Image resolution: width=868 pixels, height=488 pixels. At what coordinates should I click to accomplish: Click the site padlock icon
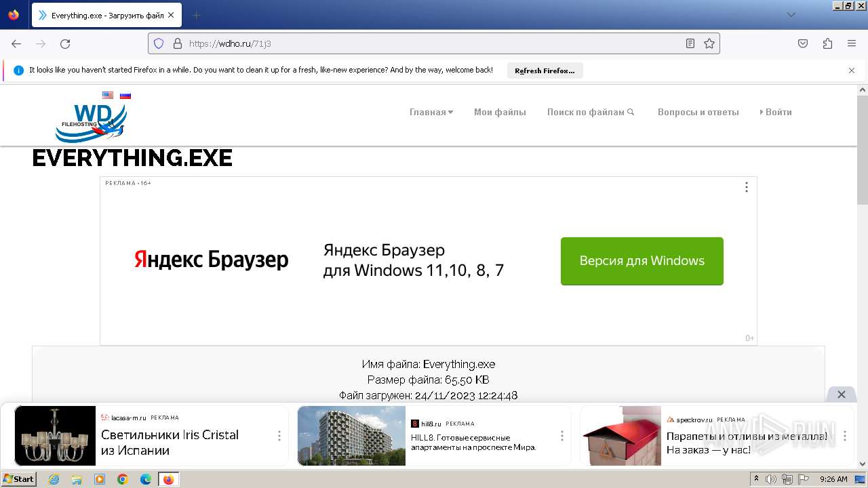[178, 43]
